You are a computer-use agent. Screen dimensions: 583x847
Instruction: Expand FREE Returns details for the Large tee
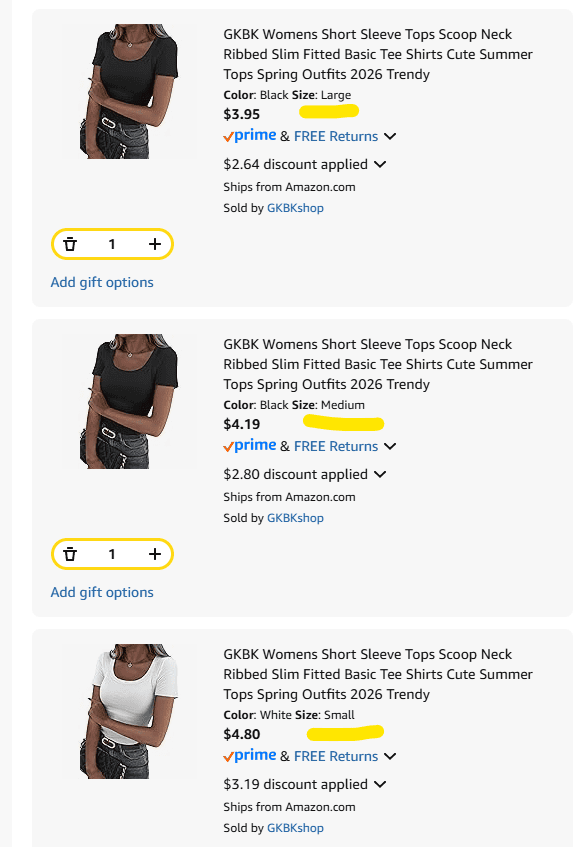pyautogui.click(x=335, y=136)
